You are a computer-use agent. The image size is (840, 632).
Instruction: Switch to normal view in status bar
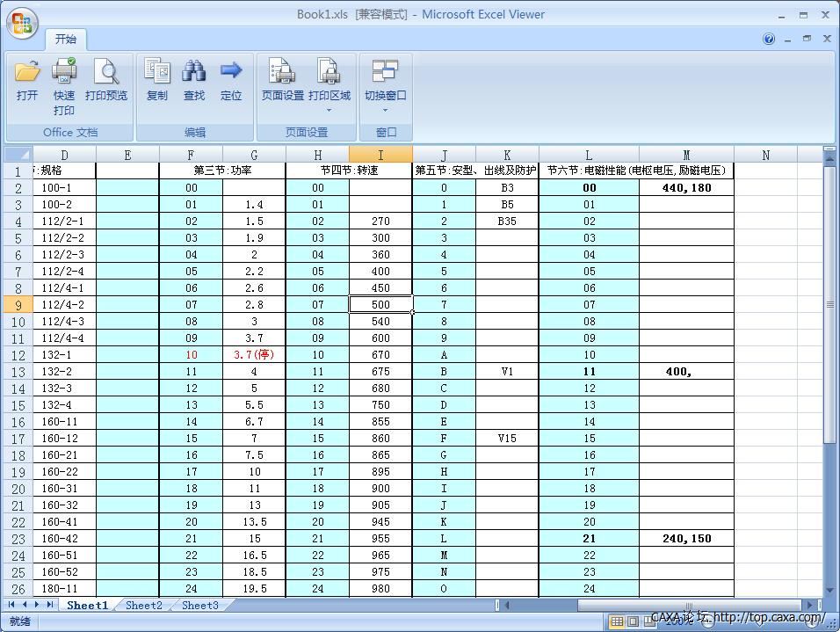coord(617,621)
